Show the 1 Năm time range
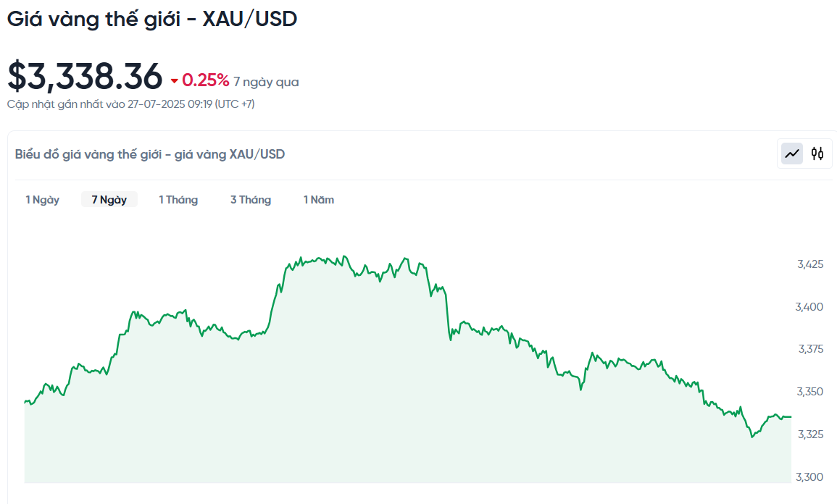This screenshot has height=504, width=837. tap(319, 200)
